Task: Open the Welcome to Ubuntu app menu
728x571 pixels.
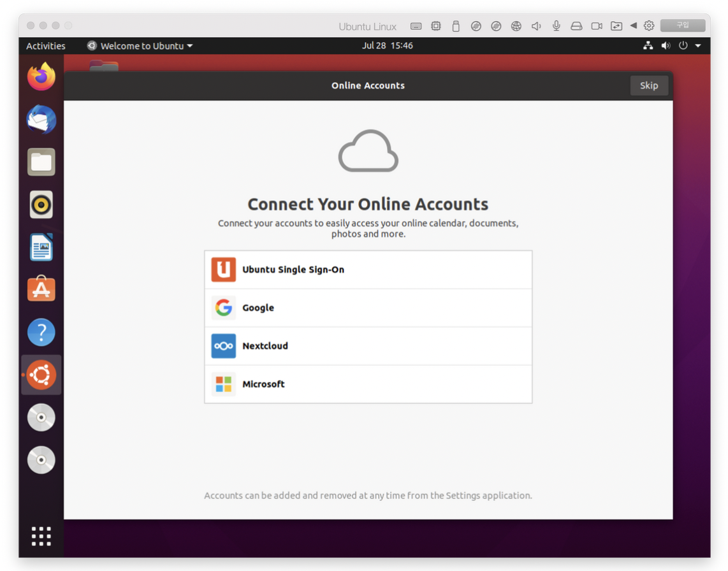Action: [x=140, y=45]
